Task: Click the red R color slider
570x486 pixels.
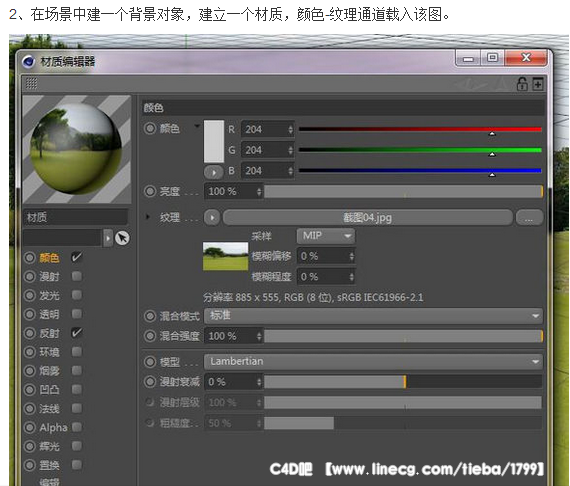Action: pos(420,129)
